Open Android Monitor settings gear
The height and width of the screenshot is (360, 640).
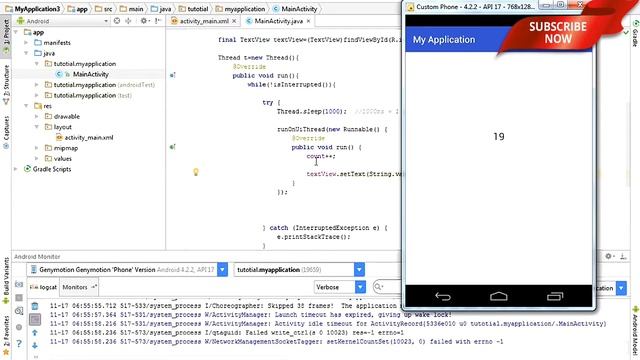click(x=609, y=256)
